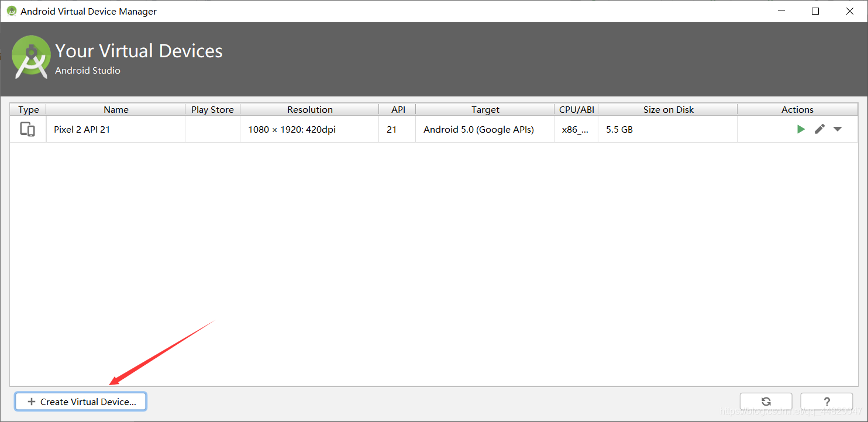
Task: Close the Android Virtual Device Manager window
Action: click(x=850, y=11)
